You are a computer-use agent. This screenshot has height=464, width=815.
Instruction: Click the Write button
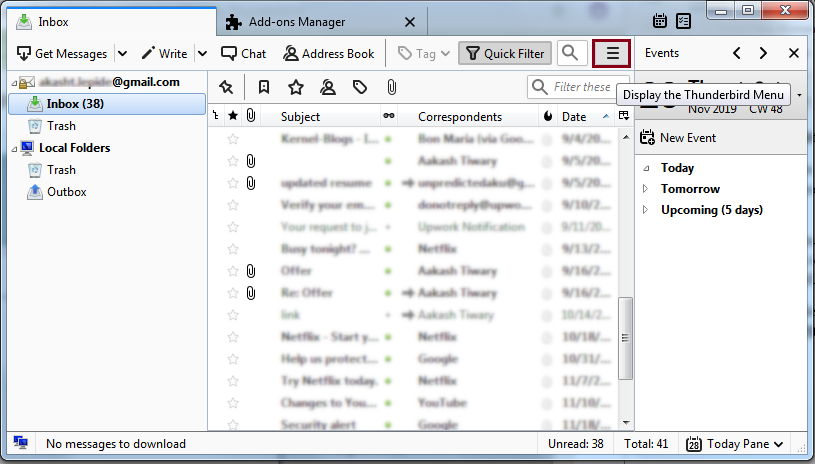(x=164, y=54)
